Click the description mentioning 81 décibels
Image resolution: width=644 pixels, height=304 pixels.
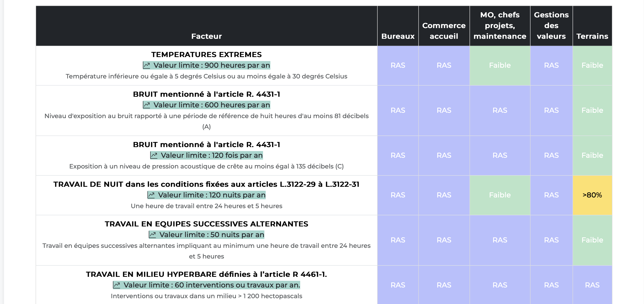click(x=207, y=121)
